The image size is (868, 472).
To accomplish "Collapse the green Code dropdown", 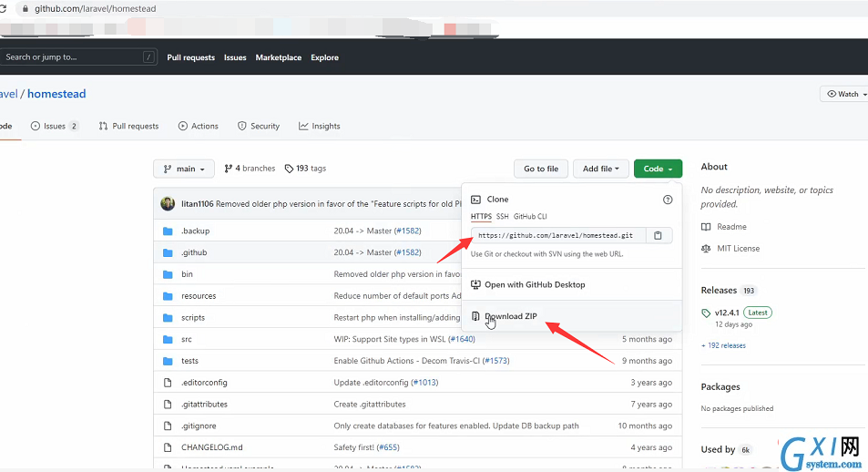I will tap(658, 169).
